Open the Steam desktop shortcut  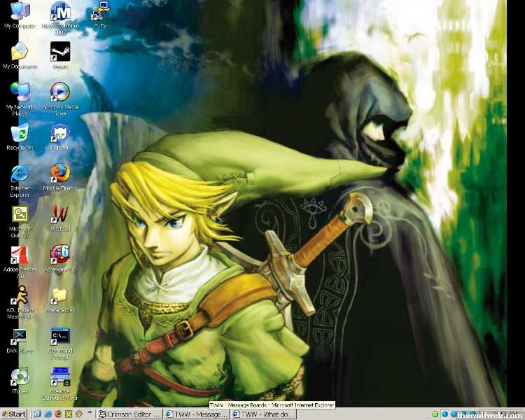pyautogui.click(x=60, y=52)
